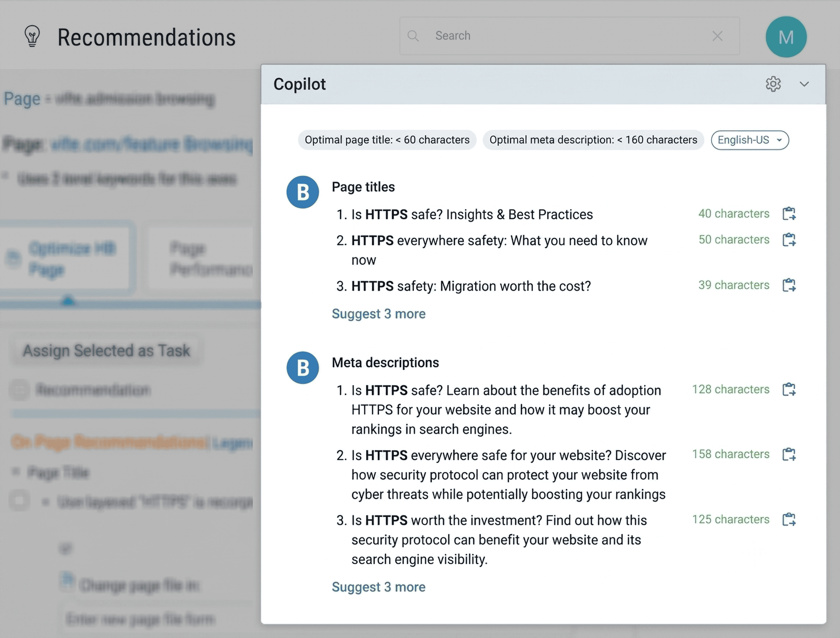Click 'Optimal page title: < 60 characters' chip
840x638 pixels.
coord(387,140)
